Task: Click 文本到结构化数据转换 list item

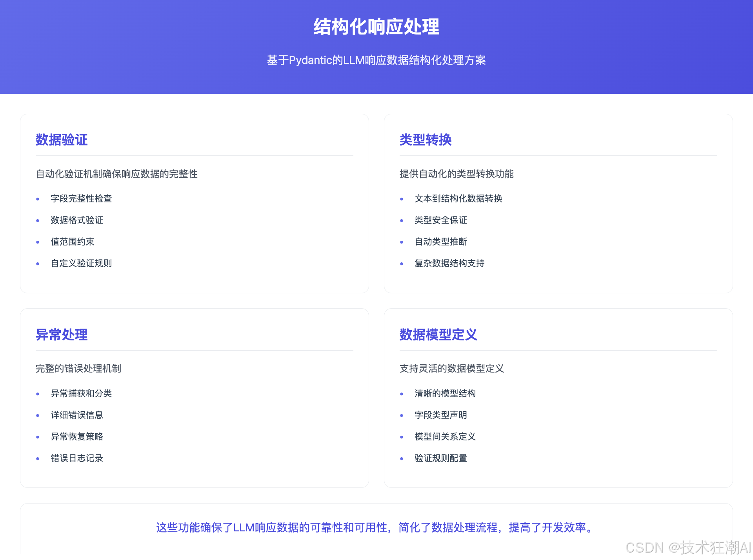Action: coord(458,198)
